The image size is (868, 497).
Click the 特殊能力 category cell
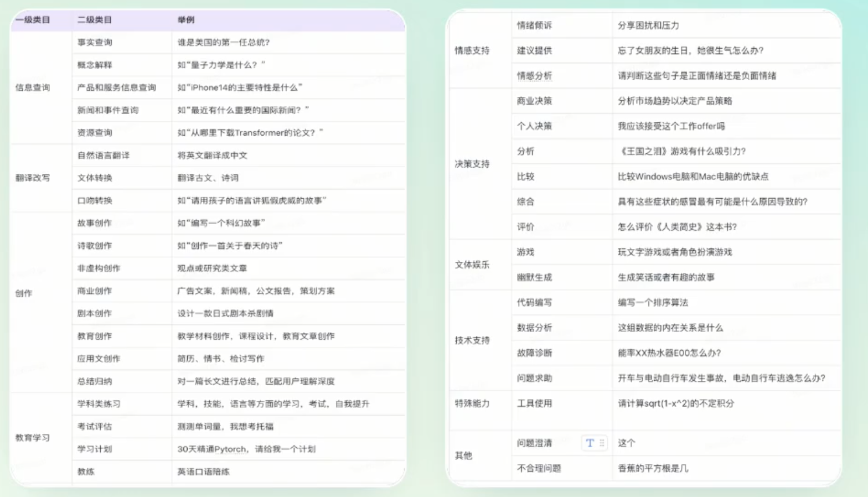tap(472, 403)
